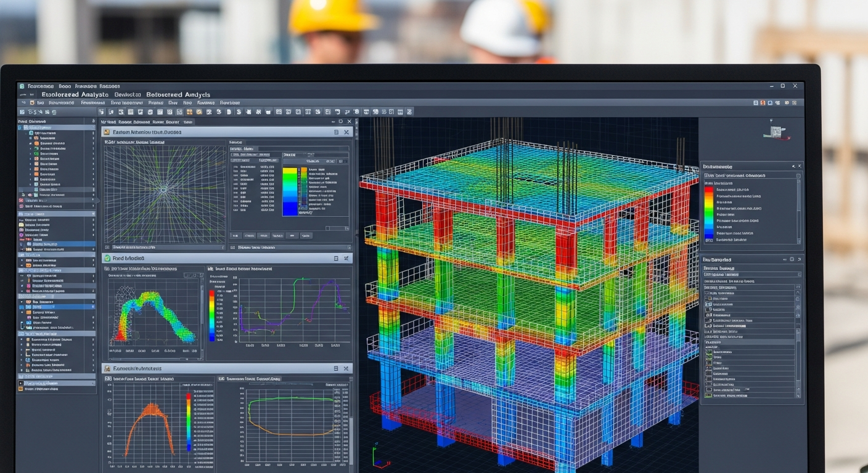Open settings of the 'Bu Deverled' list panel
Image resolution: width=868 pixels, height=473 pixels.
coord(793,260)
